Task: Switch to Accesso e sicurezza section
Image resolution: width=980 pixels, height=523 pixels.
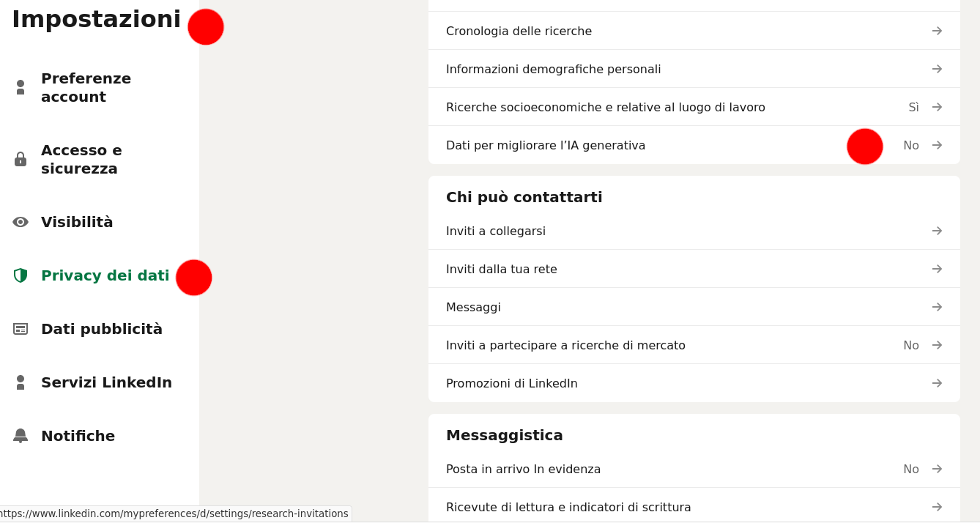Action: (x=81, y=159)
